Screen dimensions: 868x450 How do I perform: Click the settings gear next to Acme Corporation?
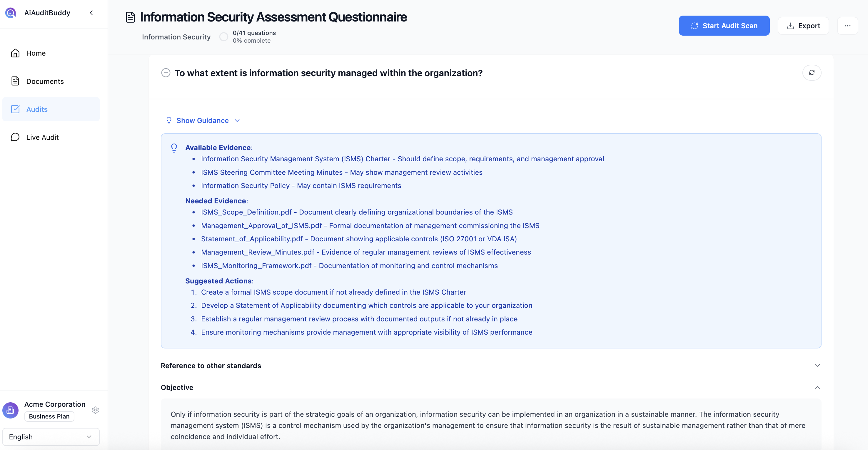click(95, 410)
